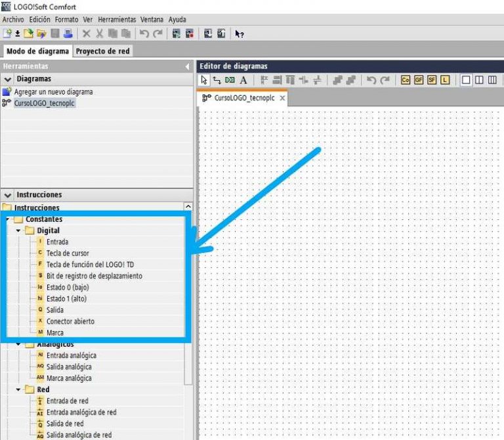Select the text annotation tool

coord(243,80)
